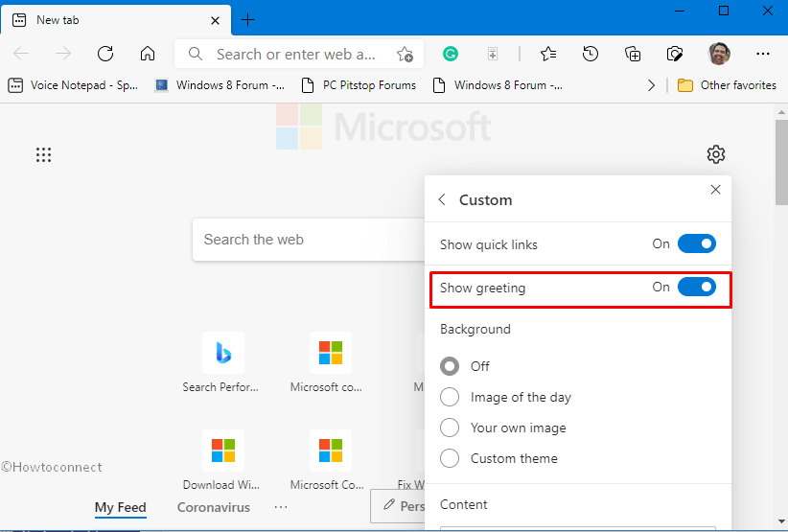Select Your own image background
788x532 pixels.
(450, 428)
